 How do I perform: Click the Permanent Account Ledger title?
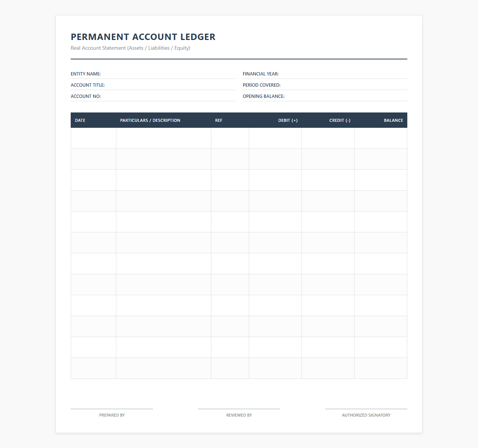pos(143,37)
